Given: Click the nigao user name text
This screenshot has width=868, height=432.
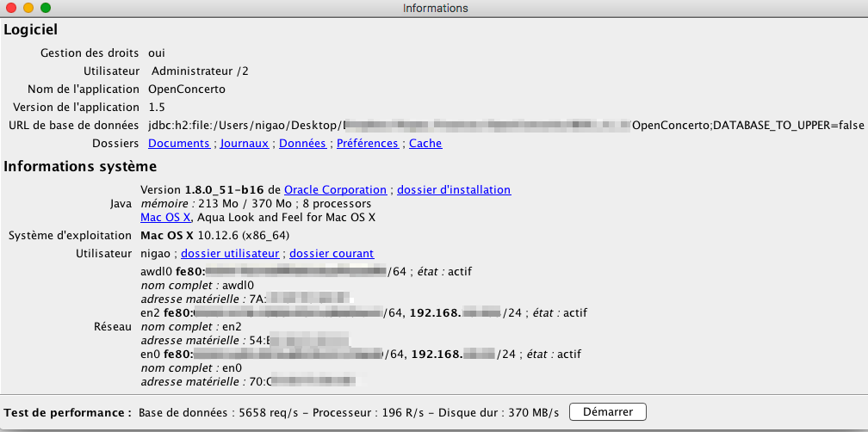Looking at the screenshot, I should [158, 253].
